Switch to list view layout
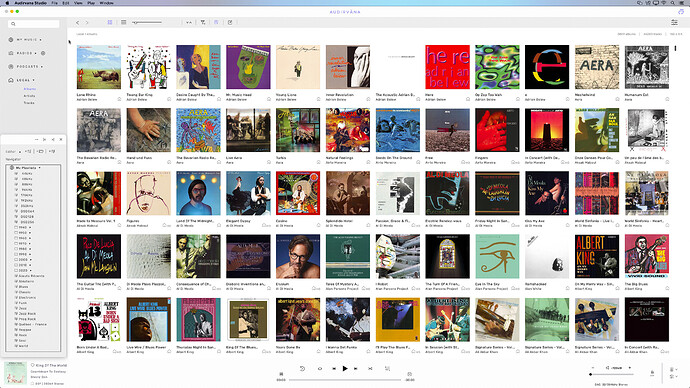 pos(124,22)
